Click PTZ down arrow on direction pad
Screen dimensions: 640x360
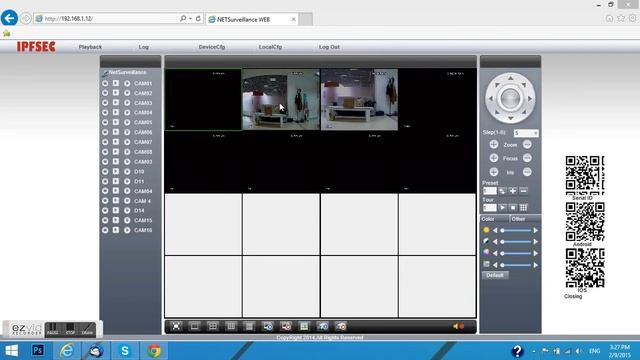point(510,118)
